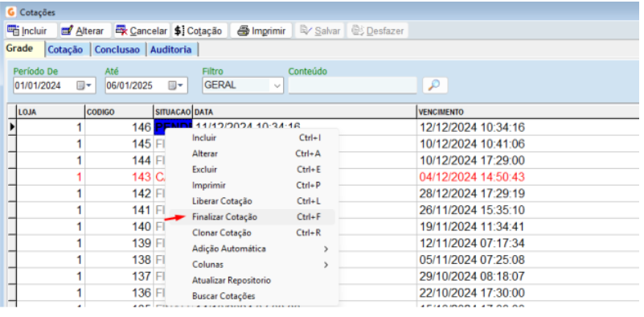Select Liberar Cotação in context menu
The image size is (644, 317).
coord(252,201)
